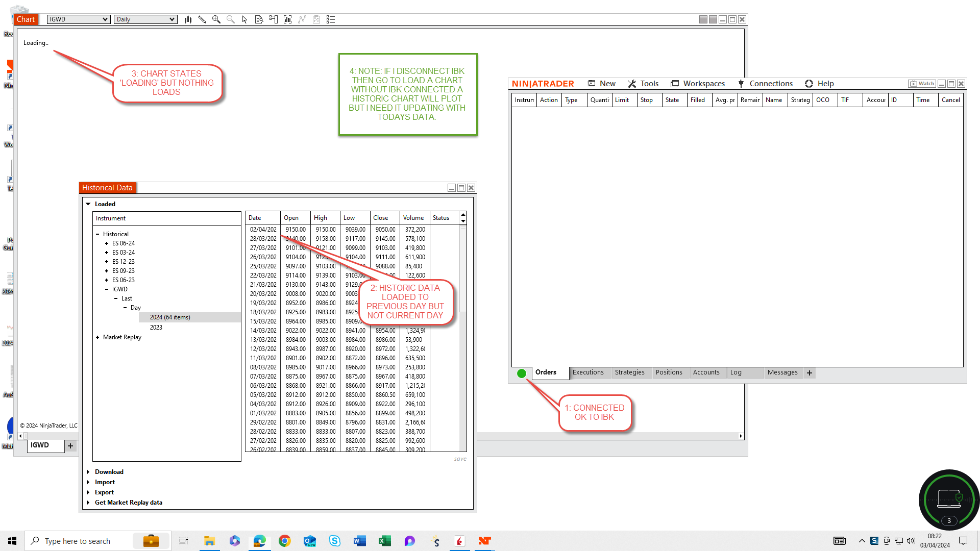Open the Daily interval dropdown

[145, 19]
